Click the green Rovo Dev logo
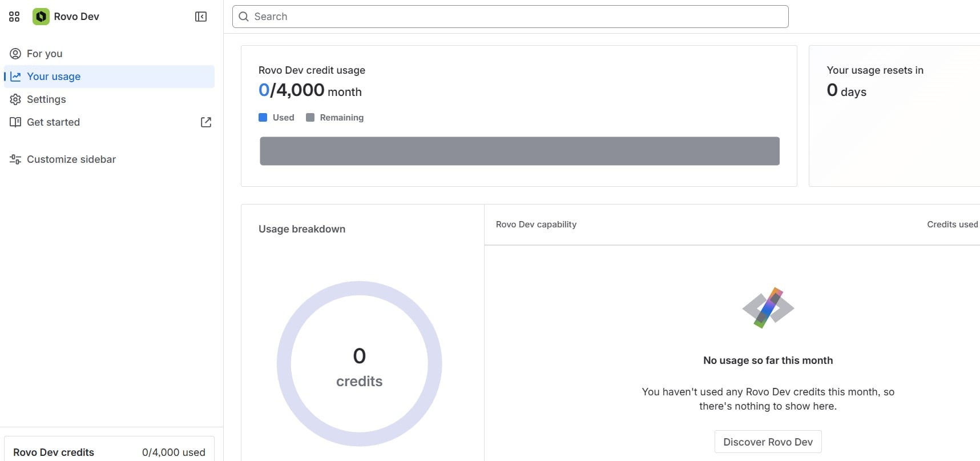Viewport: 980px width, 461px height. [41, 17]
